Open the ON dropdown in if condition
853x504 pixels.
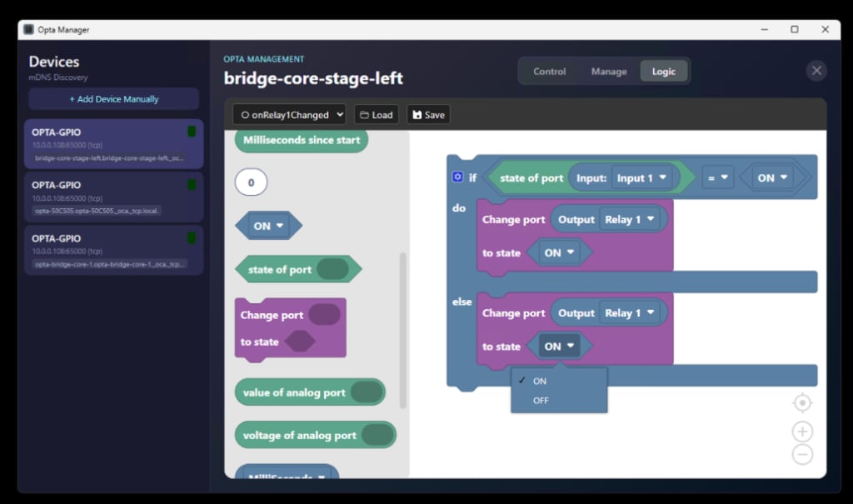772,178
